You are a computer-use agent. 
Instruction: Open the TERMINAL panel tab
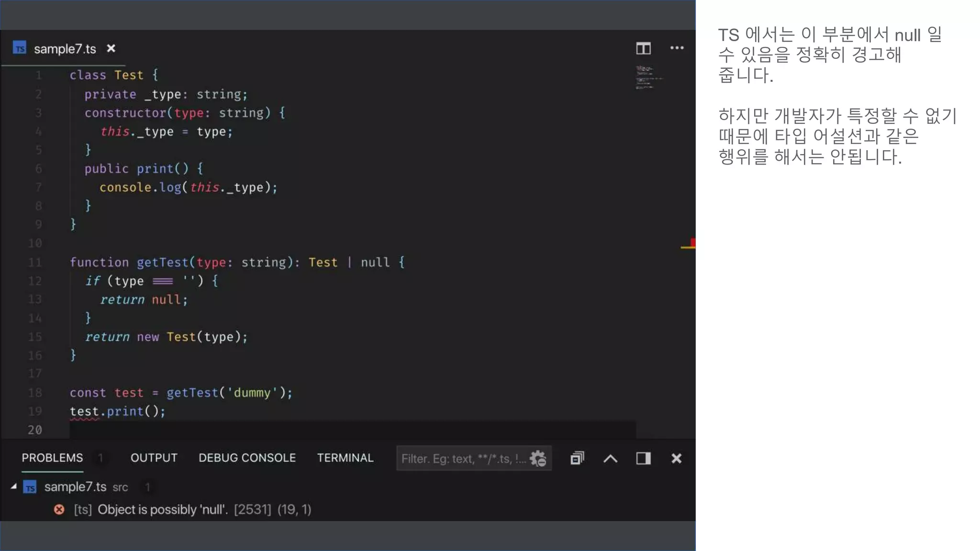point(345,458)
